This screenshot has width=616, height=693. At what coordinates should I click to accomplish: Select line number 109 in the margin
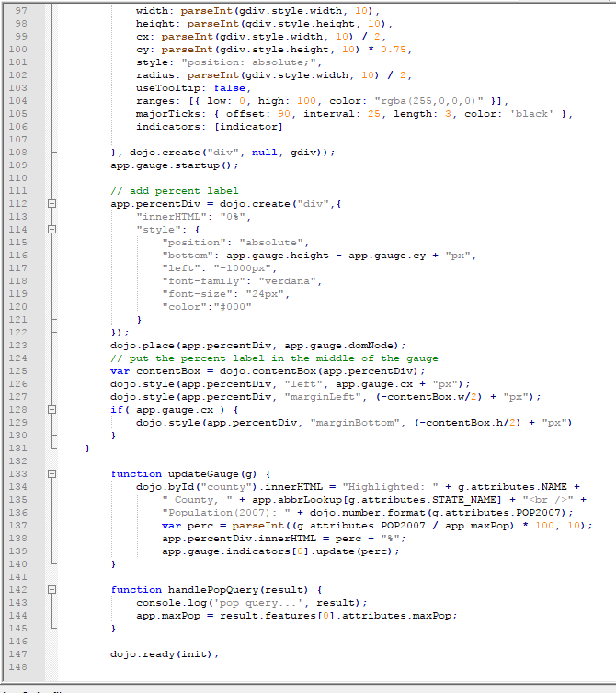tap(17, 165)
